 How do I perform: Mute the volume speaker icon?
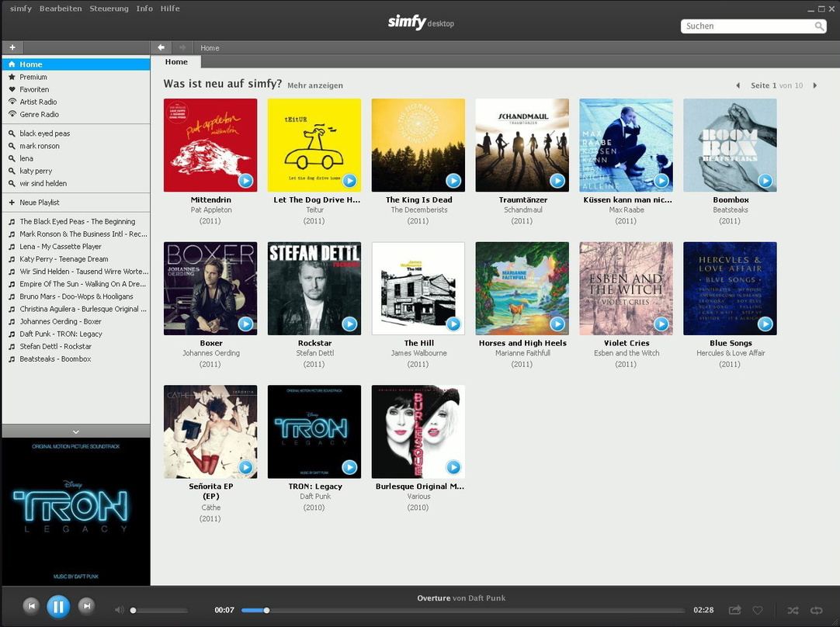tap(119, 610)
